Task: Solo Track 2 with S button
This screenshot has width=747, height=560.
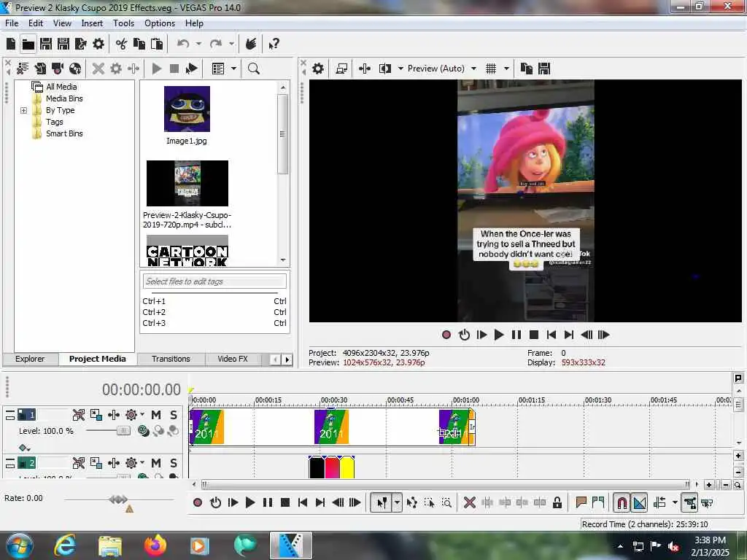Action: point(174,463)
